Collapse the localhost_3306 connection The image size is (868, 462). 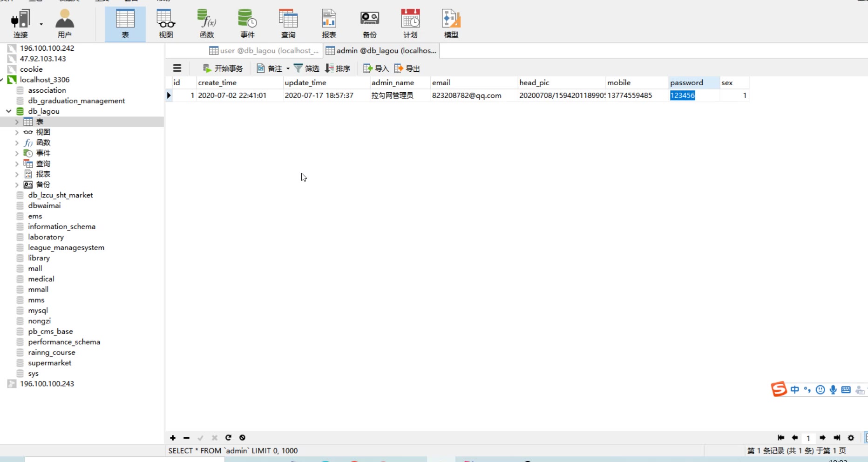click(x=2, y=80)
